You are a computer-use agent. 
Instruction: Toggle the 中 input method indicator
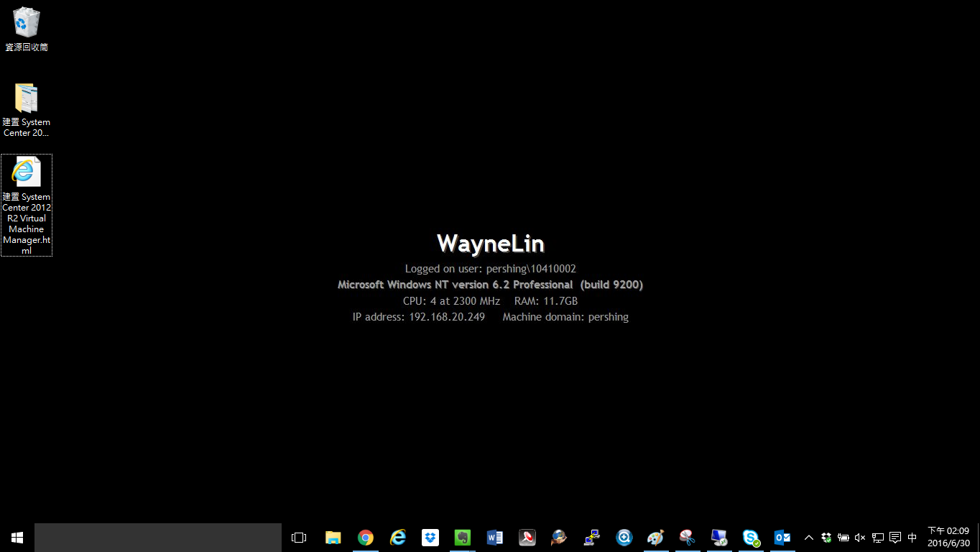coord(912,538)
